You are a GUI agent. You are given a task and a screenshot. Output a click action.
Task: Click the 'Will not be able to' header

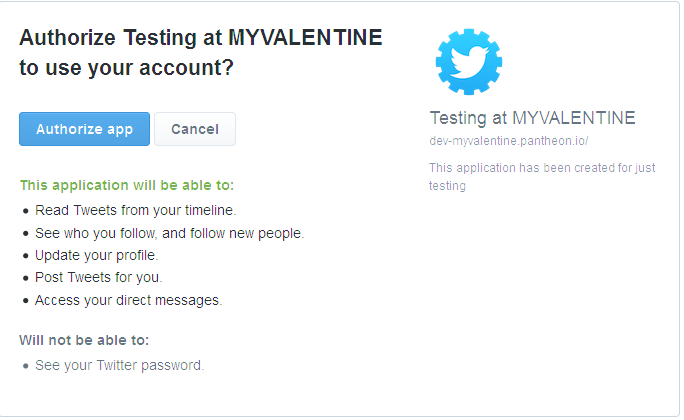(84, 340)
